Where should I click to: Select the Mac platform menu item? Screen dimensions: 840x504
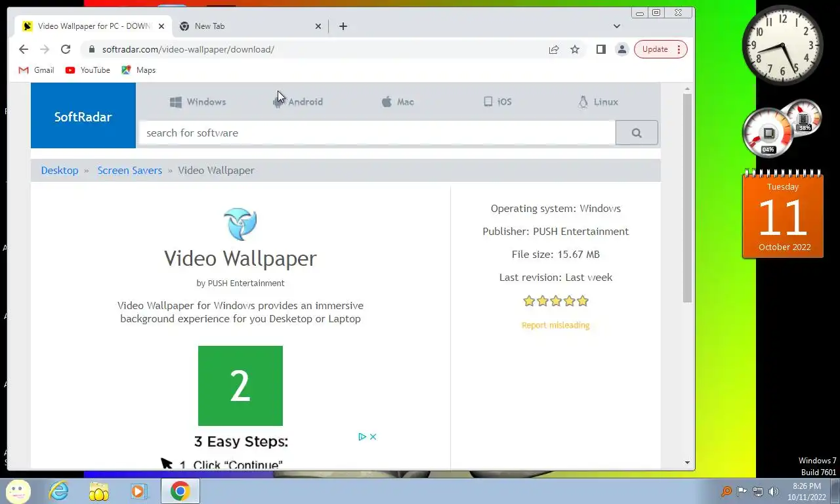point(398,102)
